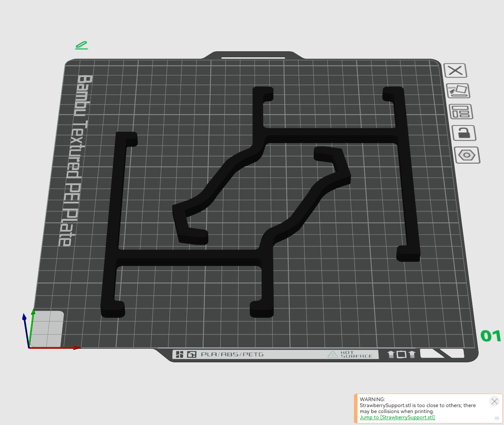Click the green Y axis arrow

(x=32, y=328)
